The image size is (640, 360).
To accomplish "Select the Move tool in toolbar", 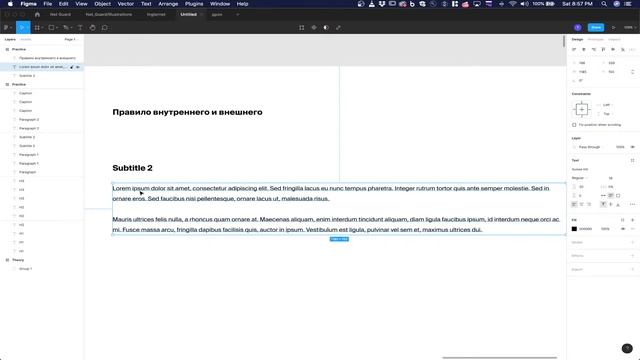I will 22,27.
